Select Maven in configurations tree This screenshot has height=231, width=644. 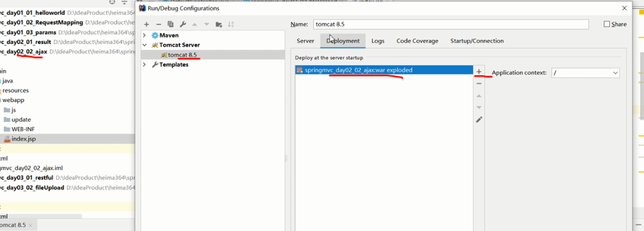tap(169, 35)
